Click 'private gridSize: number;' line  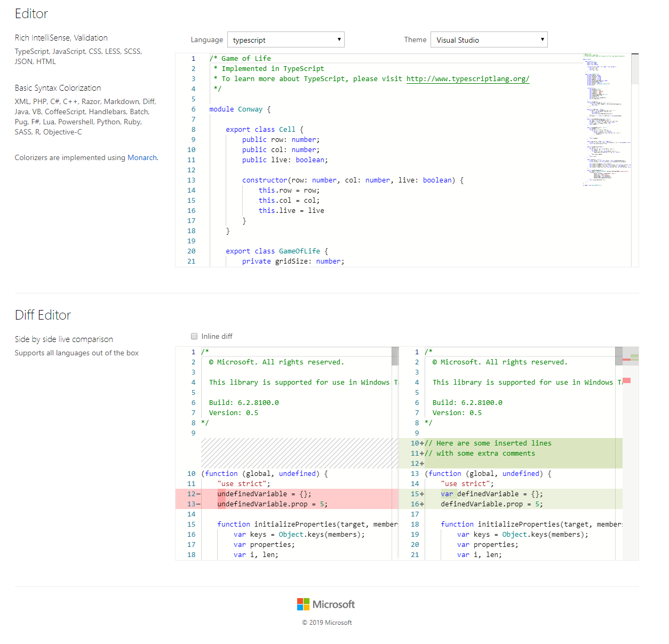(x=293, y=261)
